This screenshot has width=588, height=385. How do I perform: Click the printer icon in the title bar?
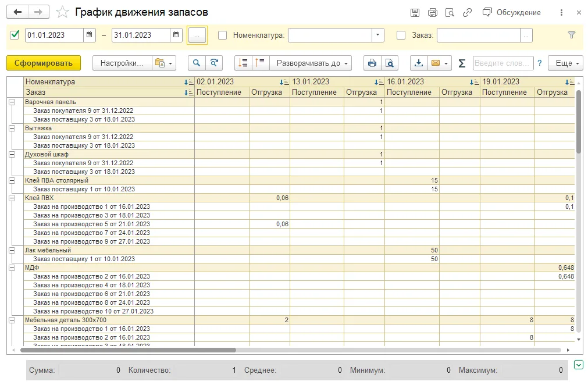tap(432, 13)
